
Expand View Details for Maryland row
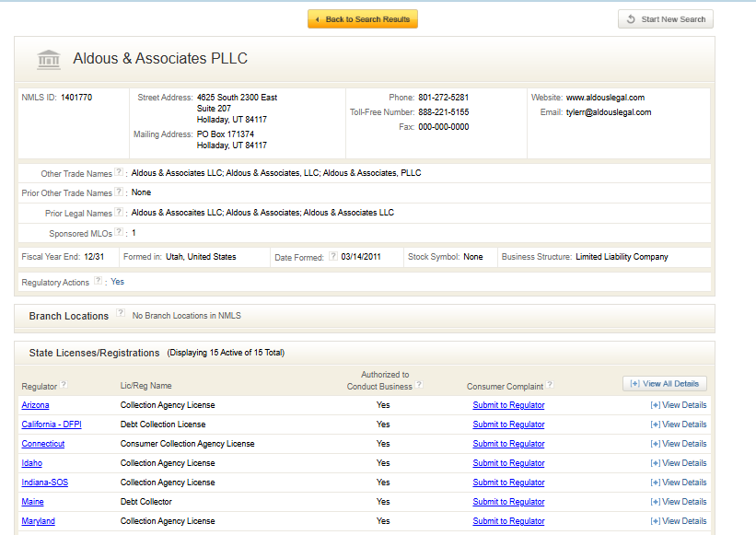tap(679, 521)
